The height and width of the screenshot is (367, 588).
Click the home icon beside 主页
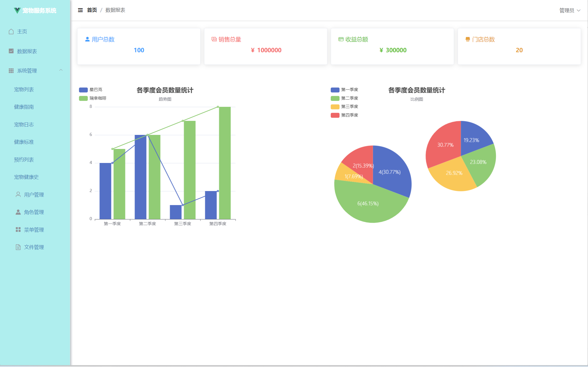click(x=11, y=31)
